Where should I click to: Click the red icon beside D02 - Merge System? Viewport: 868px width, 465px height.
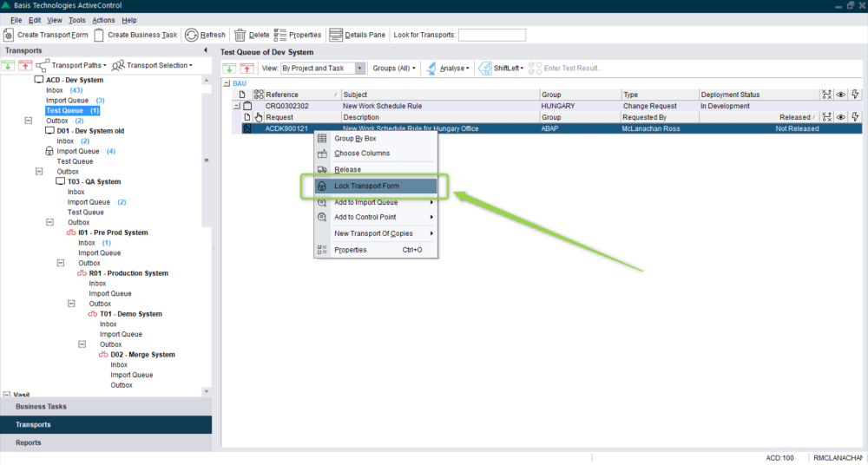point(103,355)
